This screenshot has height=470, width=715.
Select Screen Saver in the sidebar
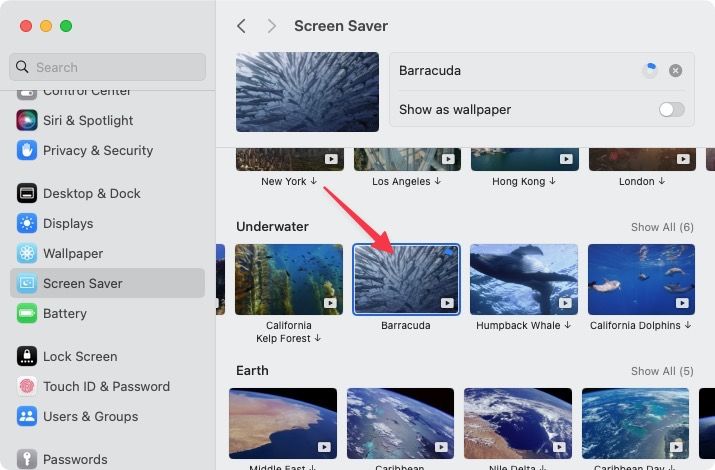[x=83, y=283]
